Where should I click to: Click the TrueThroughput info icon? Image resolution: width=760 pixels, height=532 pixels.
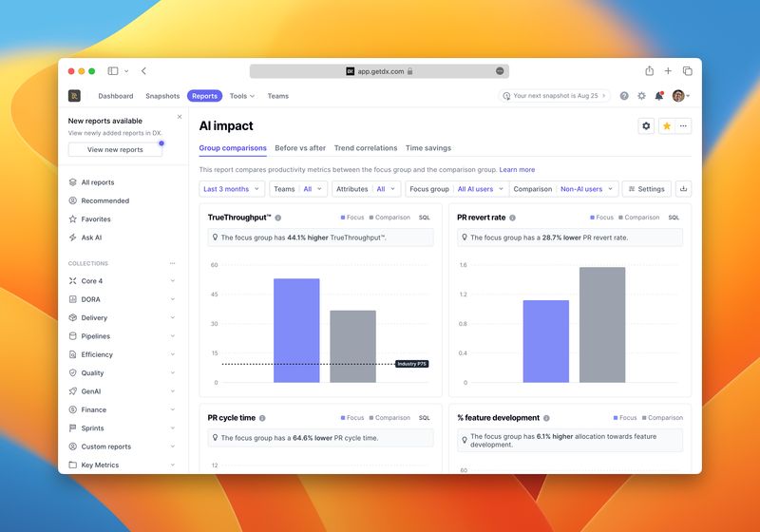click(x=278, y=218)
